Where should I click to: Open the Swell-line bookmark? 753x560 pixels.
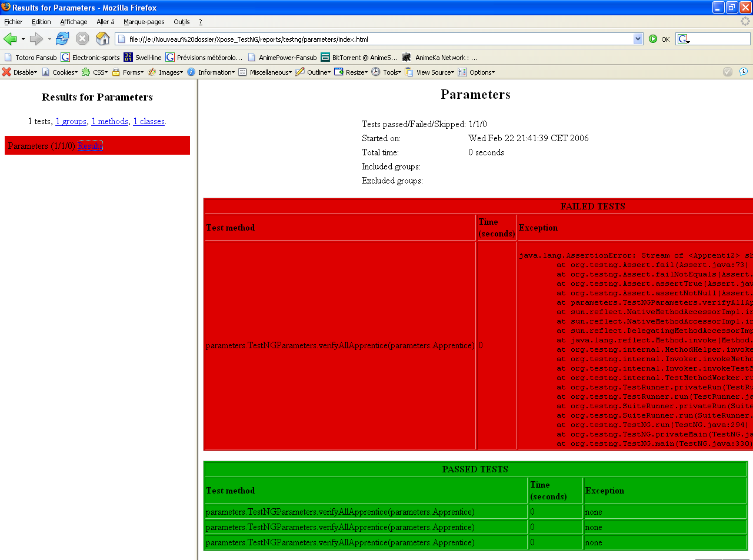(x=143, y=58)
